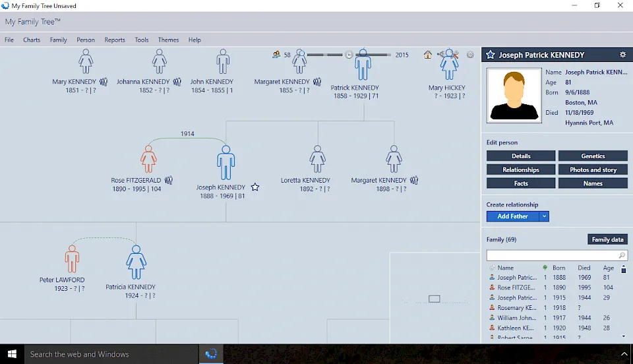Click the home icon in the tree toolbar
Viewport: 633px width, 364px height.
pos(427,55)
